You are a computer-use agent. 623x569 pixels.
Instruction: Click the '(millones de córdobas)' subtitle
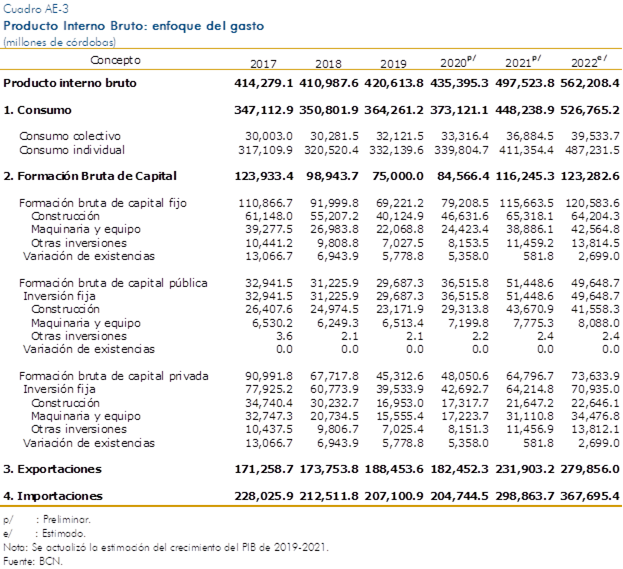60,42
